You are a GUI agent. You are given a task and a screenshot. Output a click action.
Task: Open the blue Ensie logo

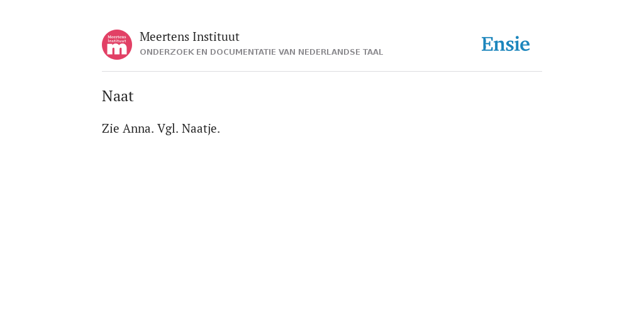506,44
